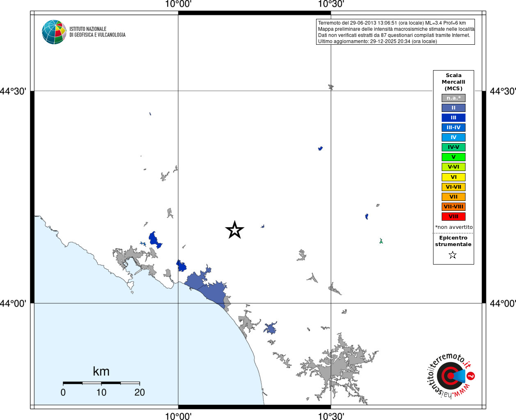The height and width of the screenshot is (420, 516).
Task: Click the 'Ultimo aggiornamento' info line
Action: pos(378,41)
